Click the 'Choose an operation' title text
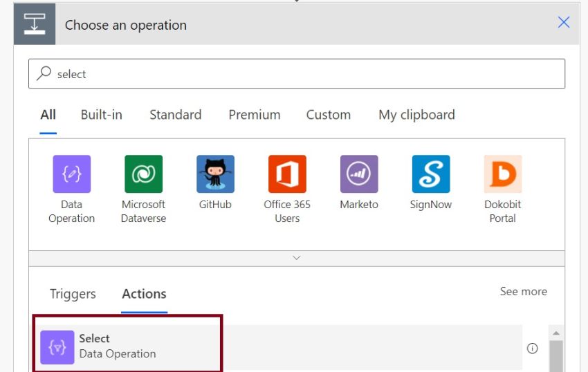The height and width of the screenshot is (372, 588). [126, 25]
